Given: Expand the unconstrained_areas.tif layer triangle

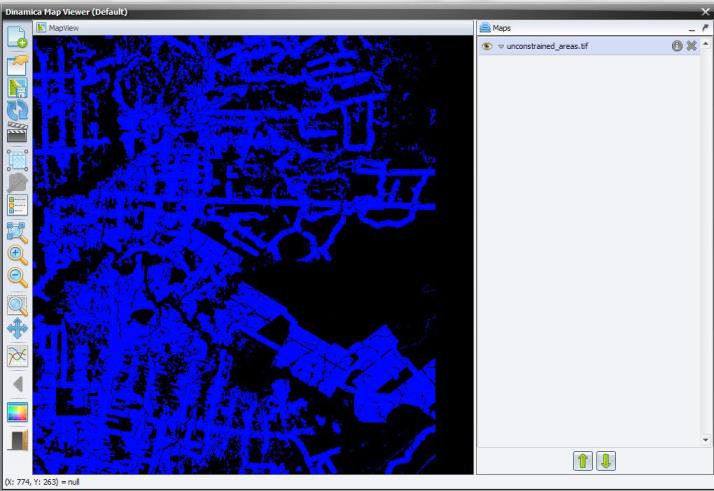Looking at the screenshot, I should [x=501, y=46].
